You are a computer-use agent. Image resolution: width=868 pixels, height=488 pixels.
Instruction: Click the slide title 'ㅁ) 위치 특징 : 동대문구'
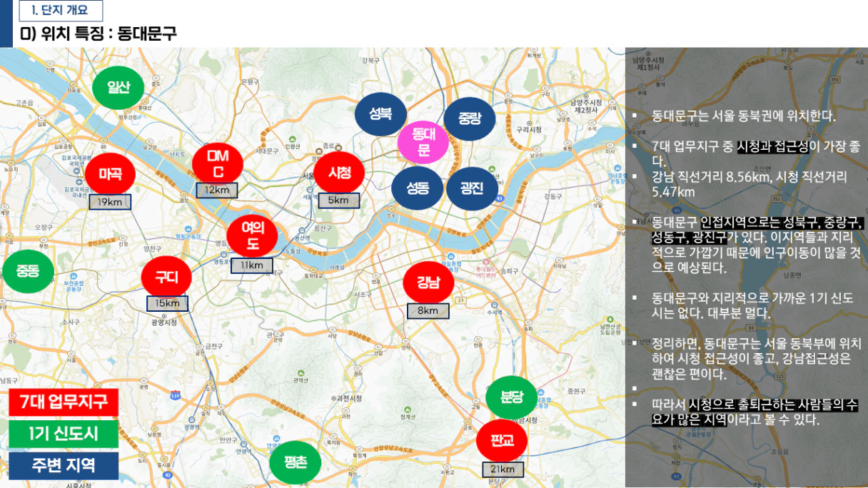coord(99,34)
